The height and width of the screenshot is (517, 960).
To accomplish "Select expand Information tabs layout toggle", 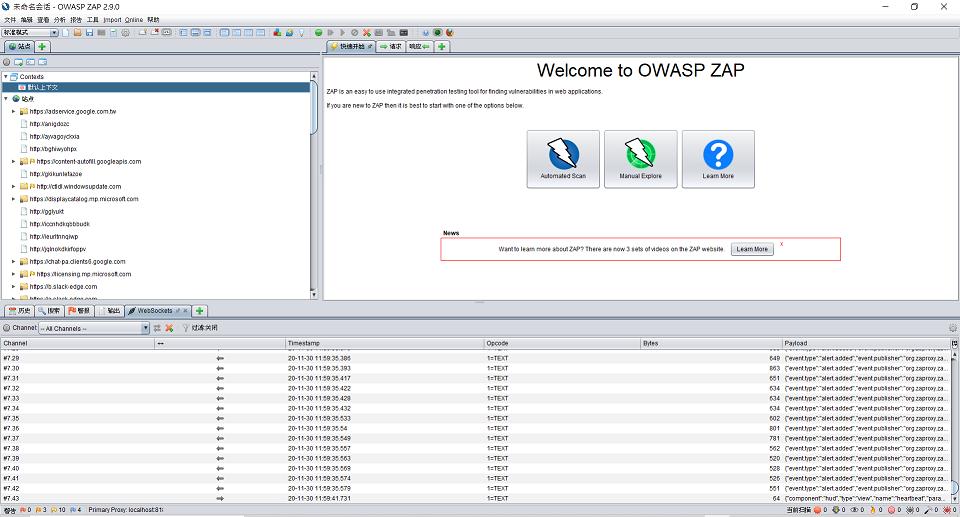I will click(195, 32).
